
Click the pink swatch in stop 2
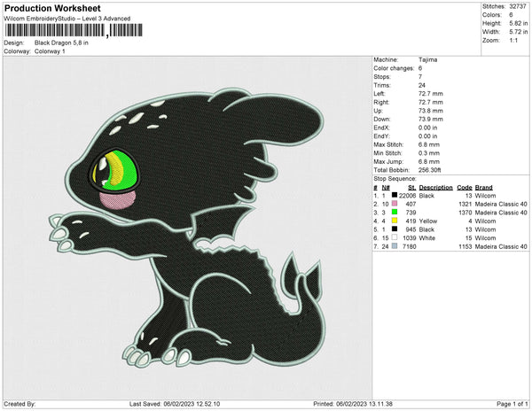coord(395,204)
